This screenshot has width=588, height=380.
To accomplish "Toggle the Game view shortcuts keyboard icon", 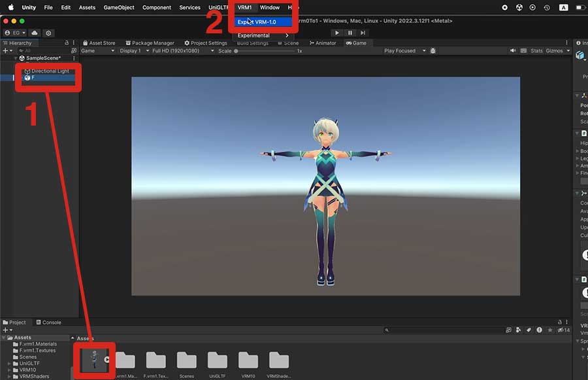I will click(x=523, y=51).
